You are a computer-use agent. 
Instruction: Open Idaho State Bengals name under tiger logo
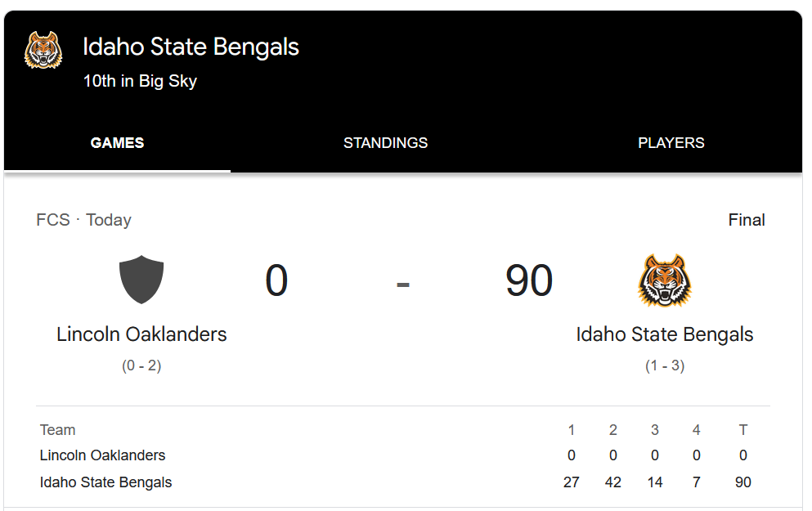665,334
